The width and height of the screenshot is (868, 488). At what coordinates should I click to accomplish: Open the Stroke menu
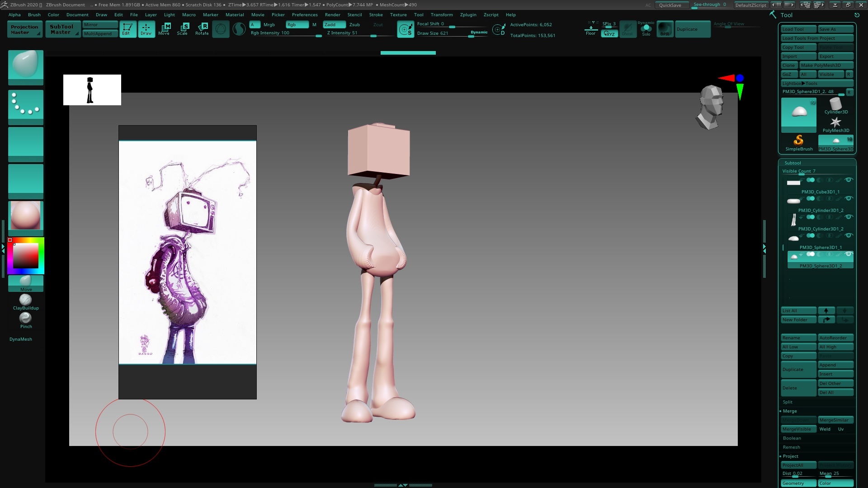coord(376,15)
